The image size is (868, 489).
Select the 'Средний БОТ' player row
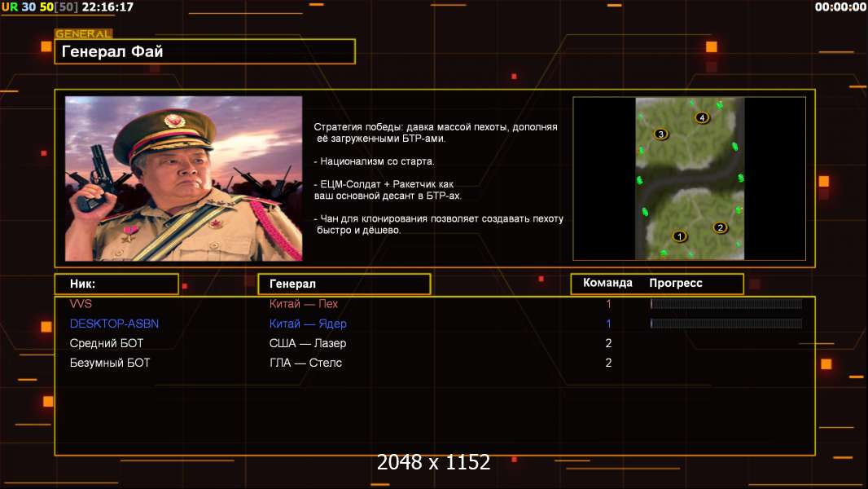435,343
